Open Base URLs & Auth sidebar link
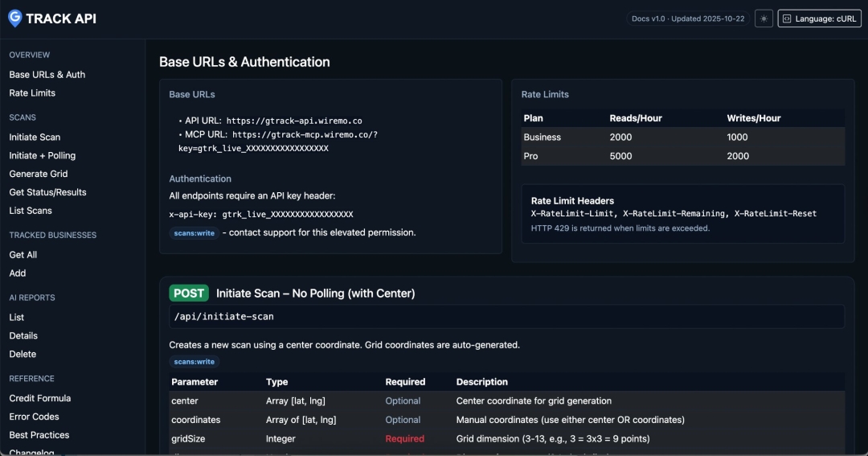The height and width of the screenshot is (456, 868). 47,75
